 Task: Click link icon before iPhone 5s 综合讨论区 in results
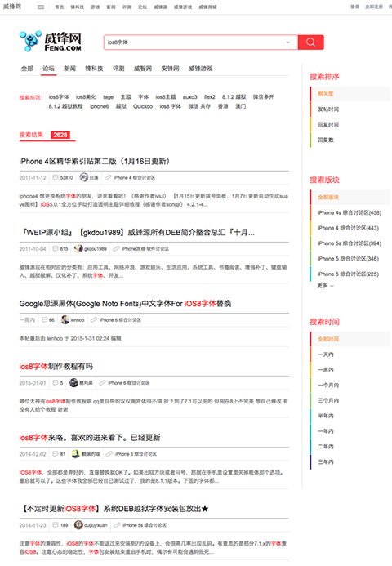[x=117, y=525]
